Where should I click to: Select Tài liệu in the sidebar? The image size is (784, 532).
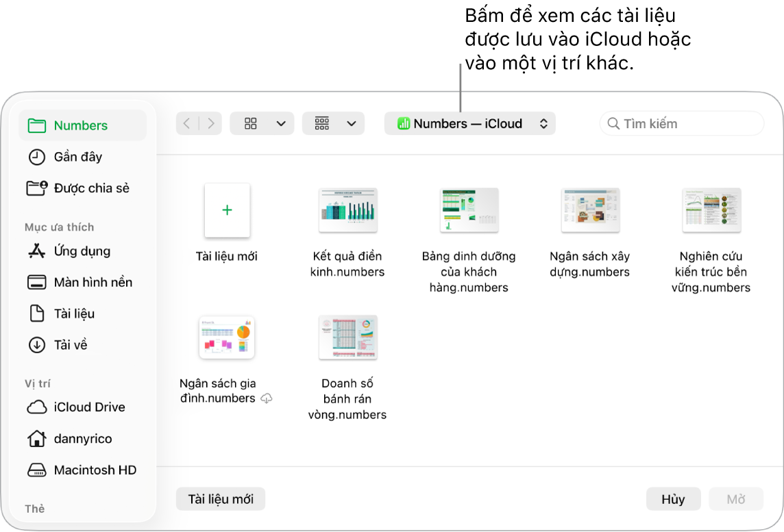82,313
